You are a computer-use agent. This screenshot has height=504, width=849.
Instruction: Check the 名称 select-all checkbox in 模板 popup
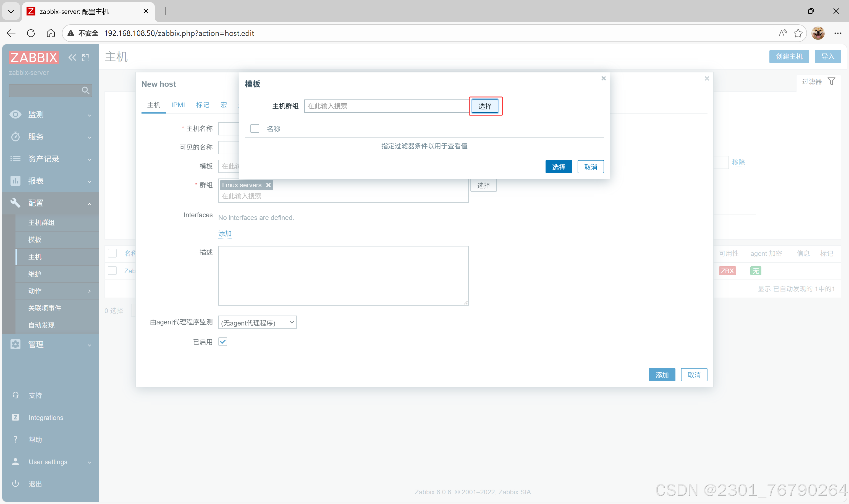point(255,128)
